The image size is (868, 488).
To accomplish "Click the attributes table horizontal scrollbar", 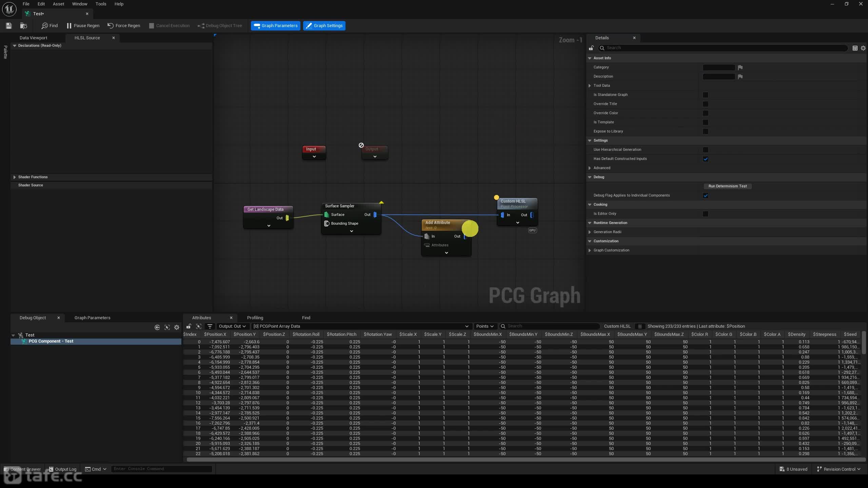I will [525, 460].
